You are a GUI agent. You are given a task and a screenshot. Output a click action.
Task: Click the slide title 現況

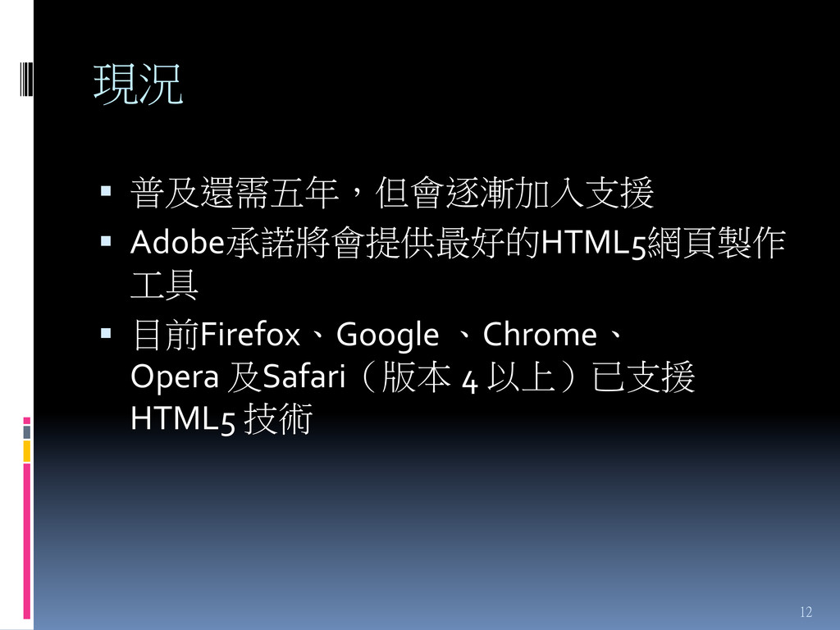[138, 84]
